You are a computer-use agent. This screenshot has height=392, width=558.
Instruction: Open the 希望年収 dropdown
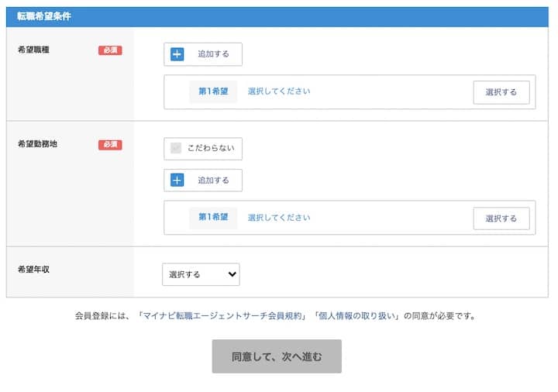click(201, 274)
